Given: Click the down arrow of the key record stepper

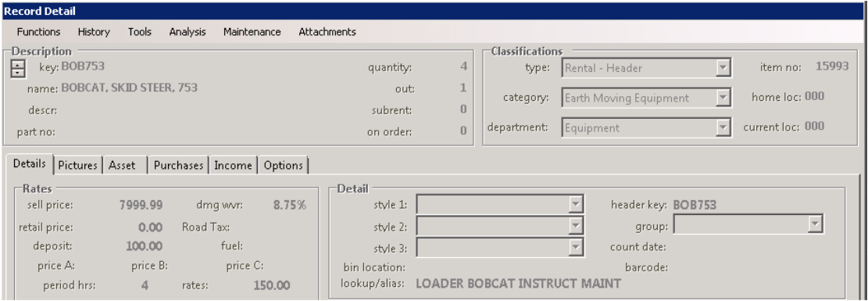Looking at the screenshot, I should (x=18, y=73).
